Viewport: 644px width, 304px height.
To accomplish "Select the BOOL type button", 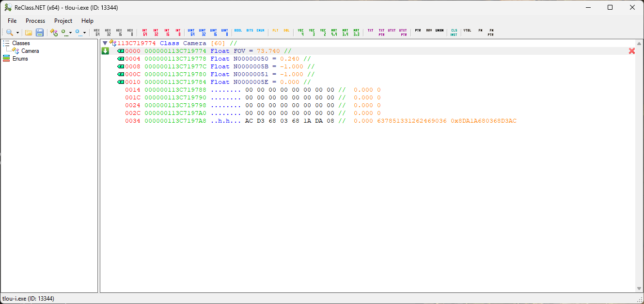I will coord(238,31).
